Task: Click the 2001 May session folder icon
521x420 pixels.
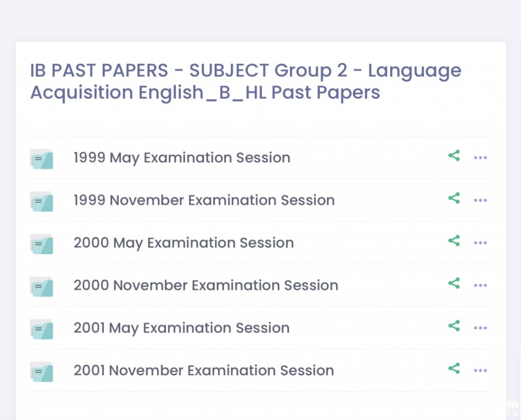Action: click(41, 329)
